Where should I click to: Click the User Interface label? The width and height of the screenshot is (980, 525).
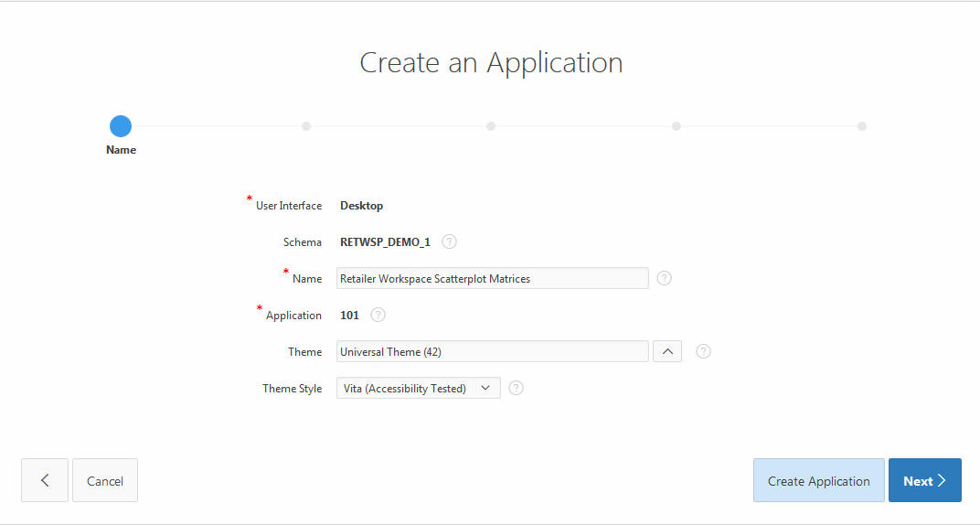pos(289,206)
